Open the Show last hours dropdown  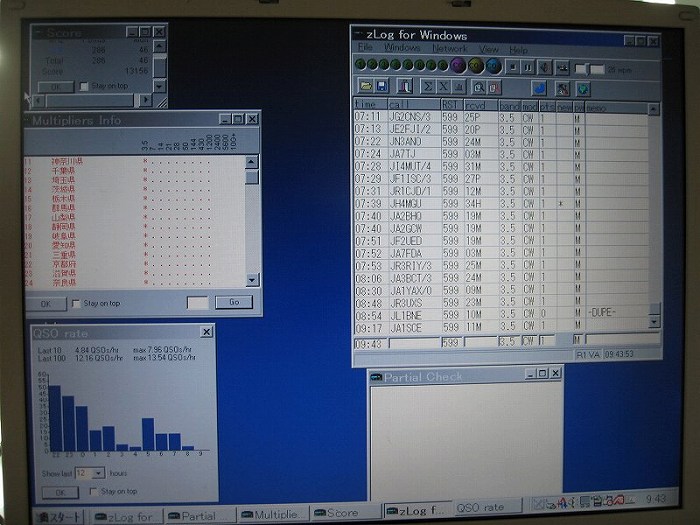click(99, 473)
